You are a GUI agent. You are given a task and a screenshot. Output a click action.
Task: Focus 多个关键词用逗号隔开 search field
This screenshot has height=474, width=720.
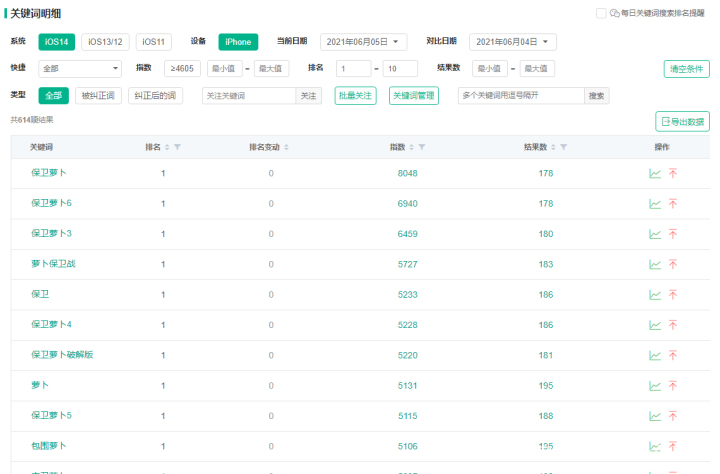[x=521, y=96]
